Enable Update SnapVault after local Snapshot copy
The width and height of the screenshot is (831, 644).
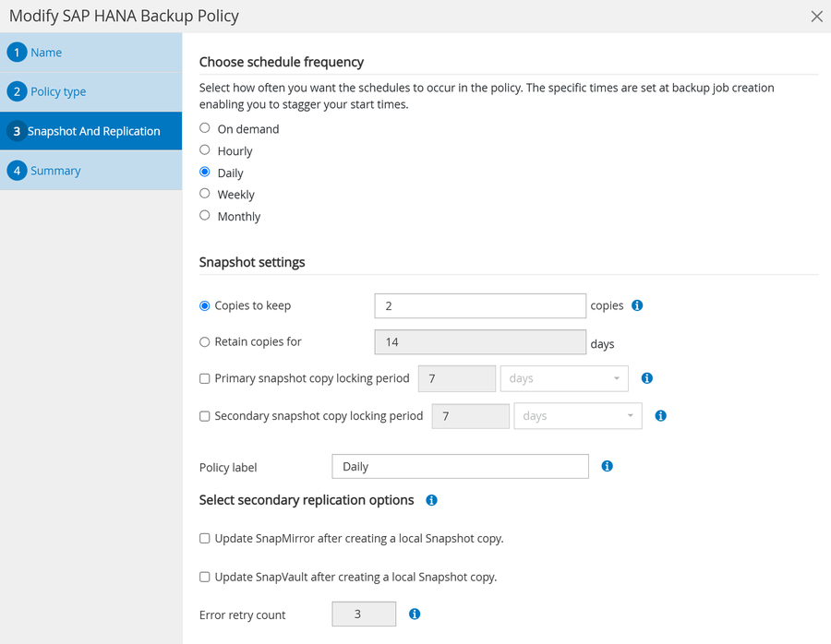point(205,577)
